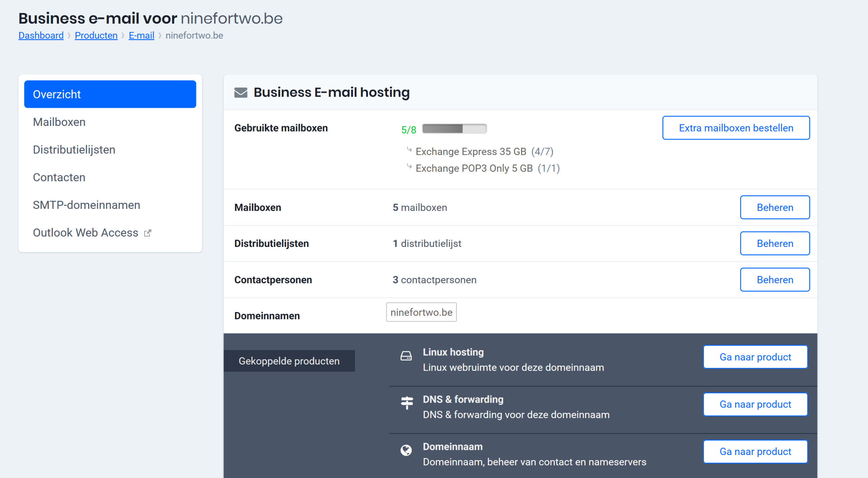Click Beheren for Distributielijsten row
The height and width of the screenshot is (478, 868).
[x=775, y=243]
